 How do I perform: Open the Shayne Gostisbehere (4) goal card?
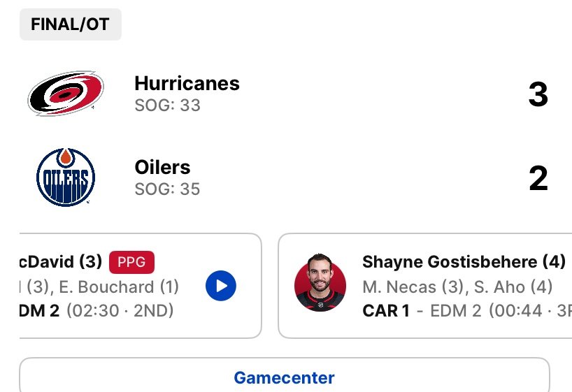tap(425, 286)
